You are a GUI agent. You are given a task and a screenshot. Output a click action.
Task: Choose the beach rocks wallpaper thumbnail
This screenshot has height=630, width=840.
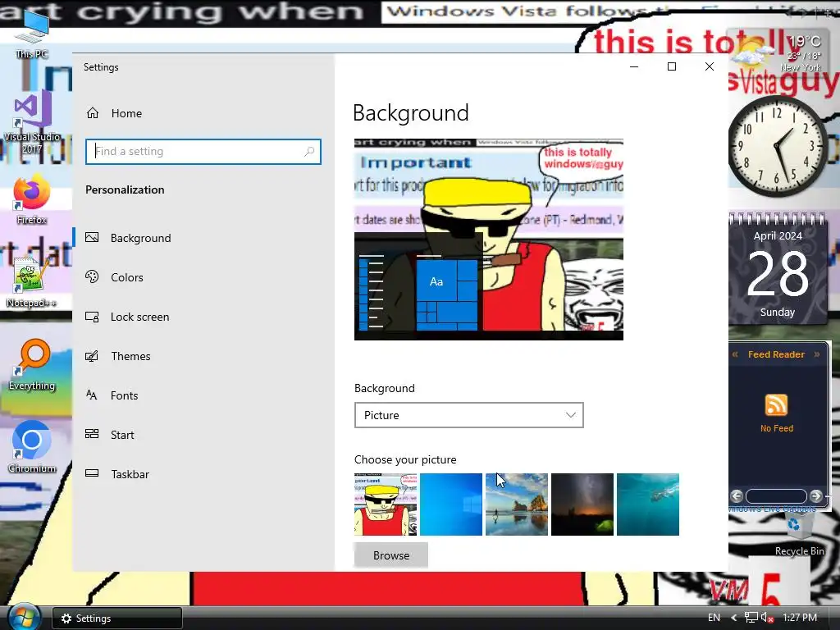(x=517, y=504)
